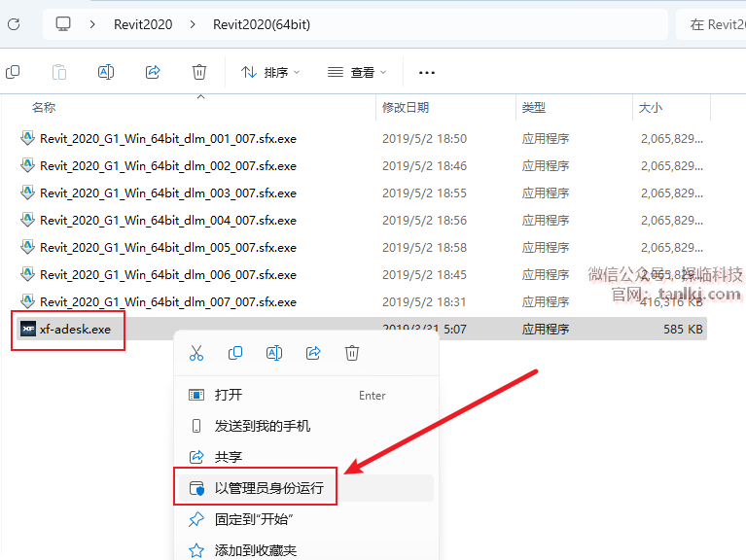Click the Copy icon in the toolbar

pos(13,72)
